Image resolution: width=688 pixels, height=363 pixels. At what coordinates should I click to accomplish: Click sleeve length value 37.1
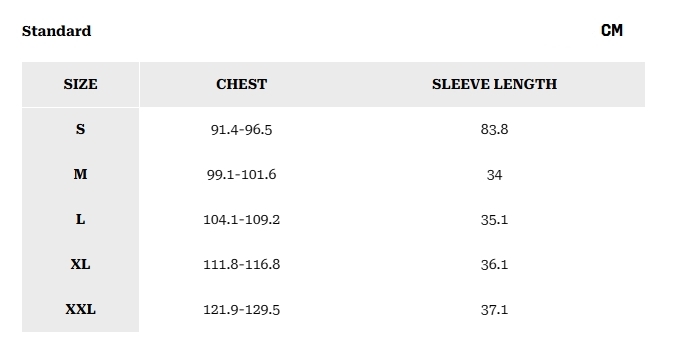494,310
